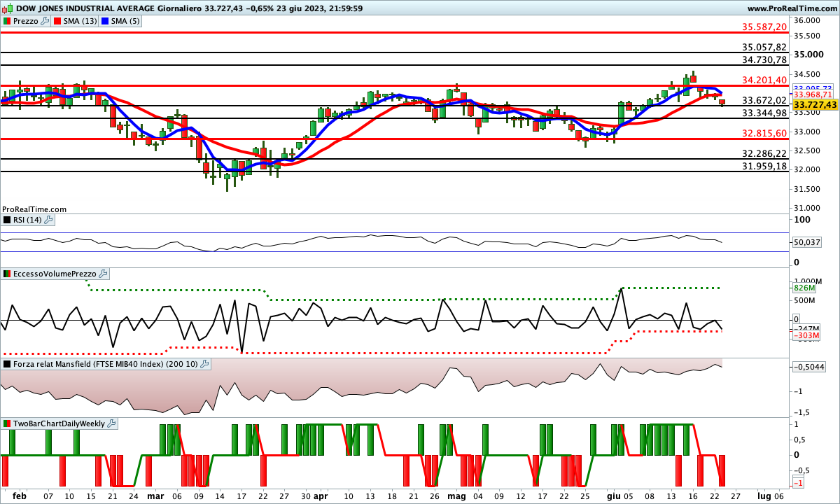Image resolution: width=840 pixels, height=504 pixels.
Task: Click the 33.344,98 level label
Action: [764, 113]
